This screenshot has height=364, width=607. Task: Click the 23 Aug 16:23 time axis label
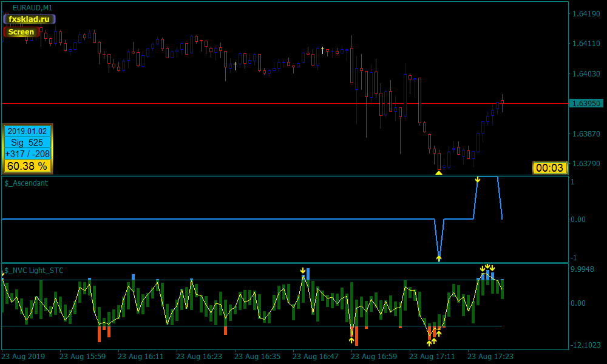[198, 357]
